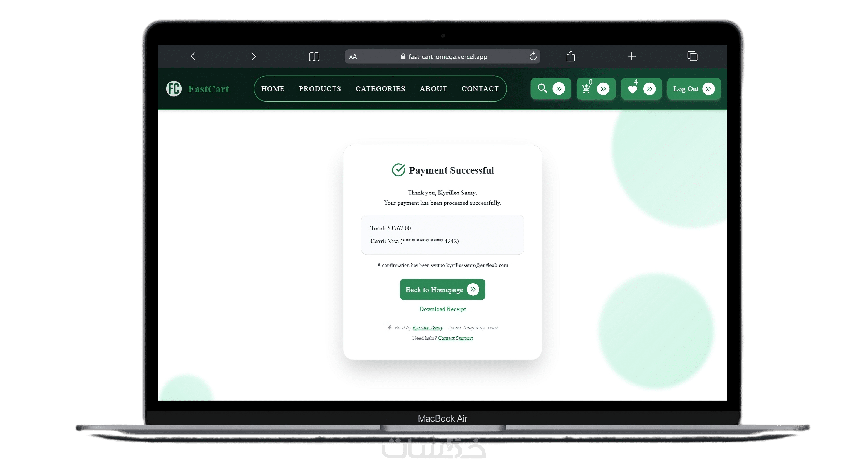Click the Log Out button
The height and width of the screenshot is (468, 868).
(694, 89)
